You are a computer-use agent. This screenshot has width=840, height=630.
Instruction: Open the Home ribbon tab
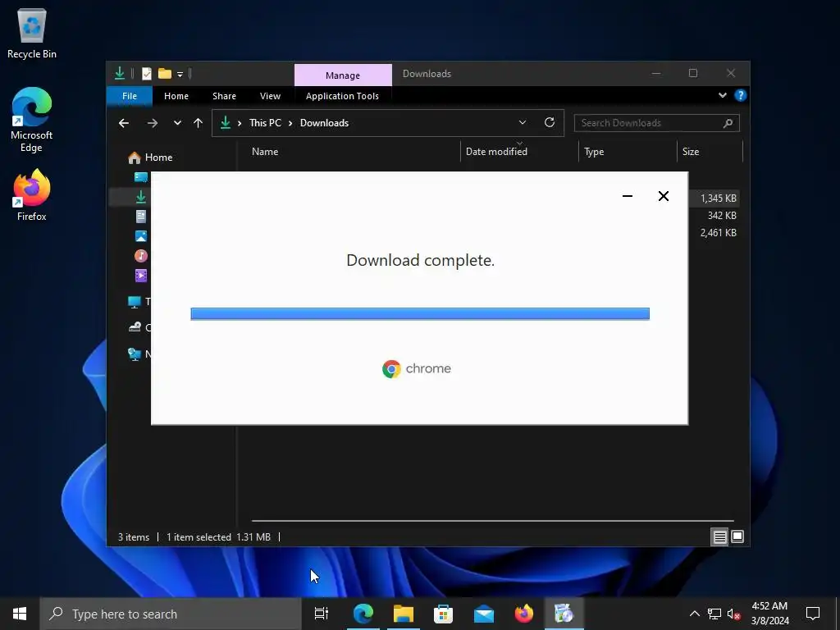point(176,96)
